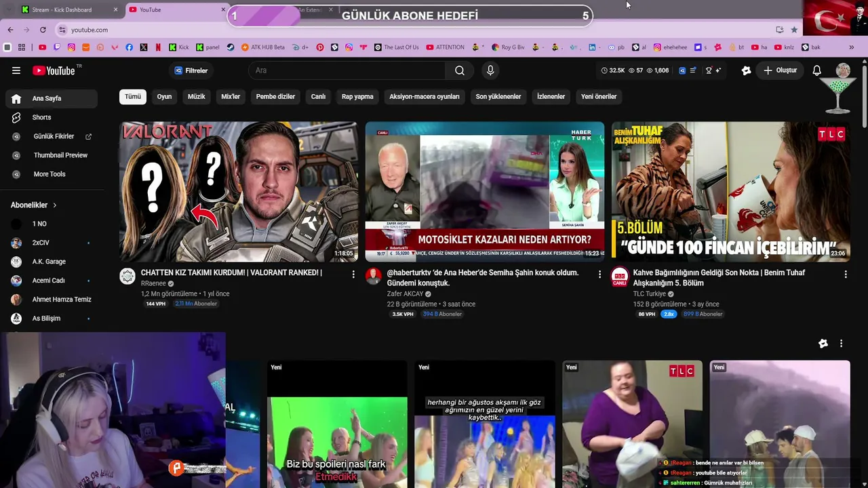Open the As Bilişim subscription channel

pyautogui.click(x=52, y=319)
